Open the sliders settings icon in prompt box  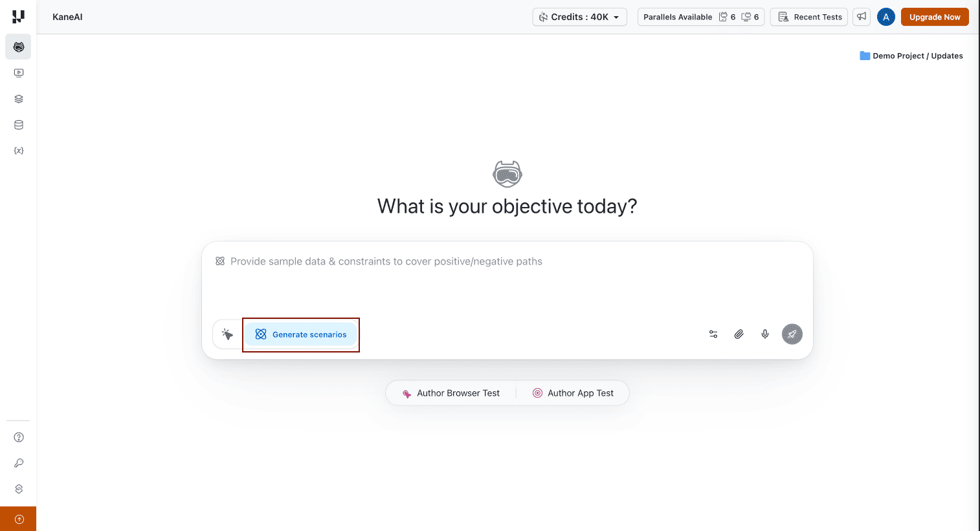713,334
